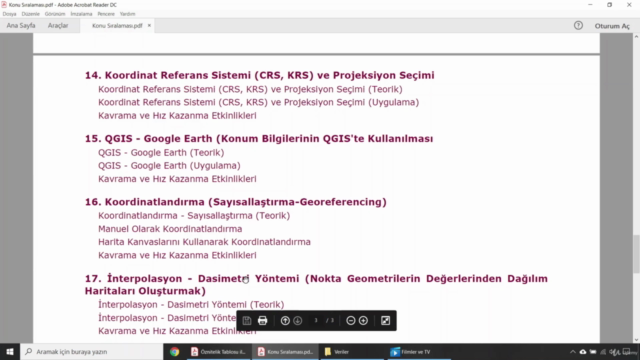The image size is (640, 360).
Task: Switch to Öznitelik Tablosu taskbar window
Action: 219,351
